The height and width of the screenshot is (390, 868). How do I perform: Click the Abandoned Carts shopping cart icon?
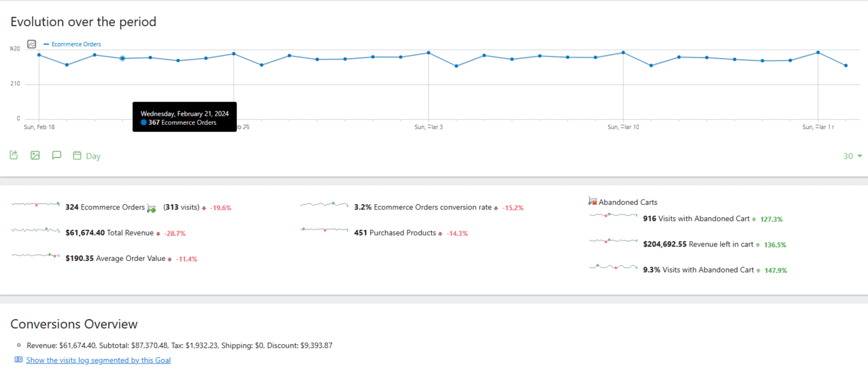click(x=592, y=200)
